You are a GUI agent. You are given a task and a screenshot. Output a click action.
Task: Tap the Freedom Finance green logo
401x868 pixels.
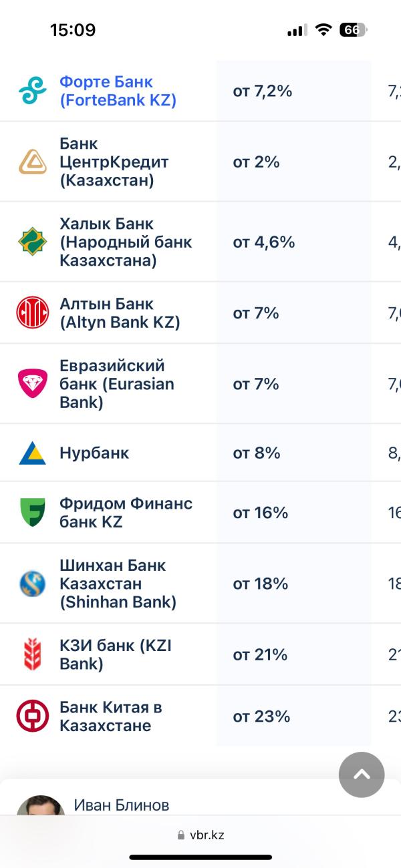[x=32, y=512]
